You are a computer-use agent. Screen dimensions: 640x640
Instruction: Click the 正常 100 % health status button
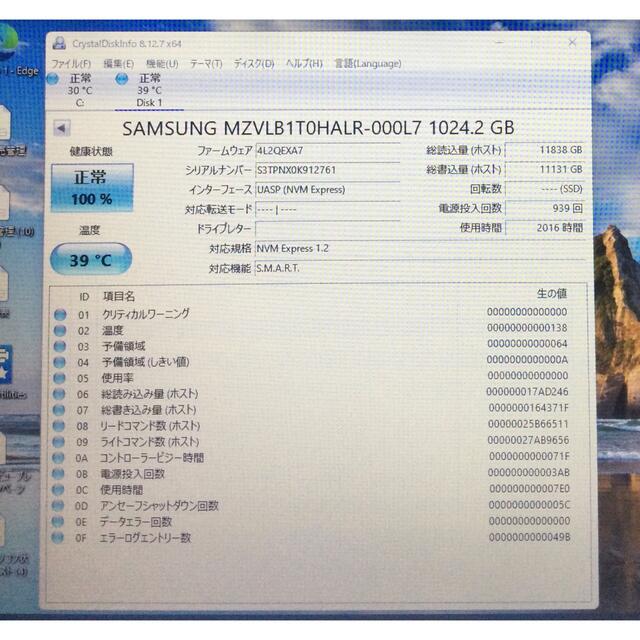pos(92,188)
